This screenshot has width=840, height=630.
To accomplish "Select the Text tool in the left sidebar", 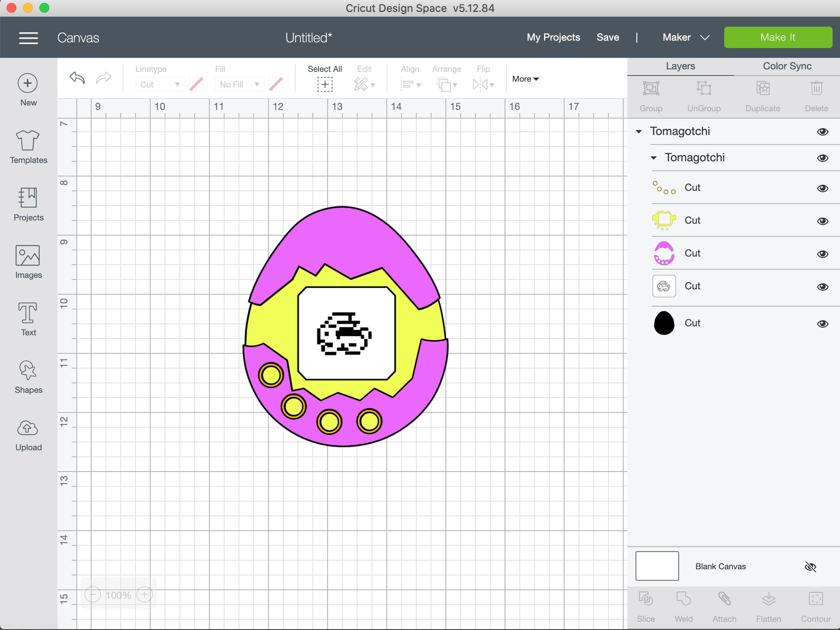I will [x=28, y=319].
